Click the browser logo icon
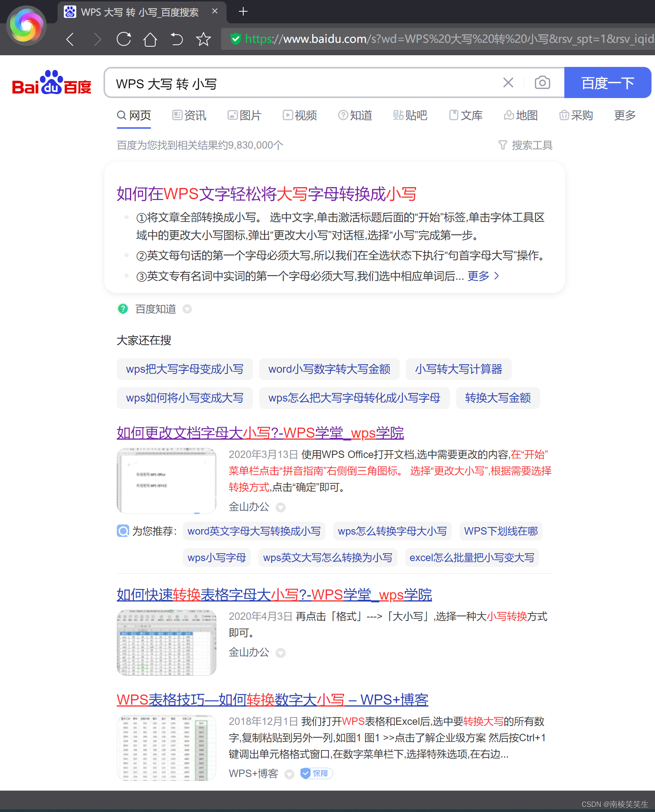 [x=26, y=26]
